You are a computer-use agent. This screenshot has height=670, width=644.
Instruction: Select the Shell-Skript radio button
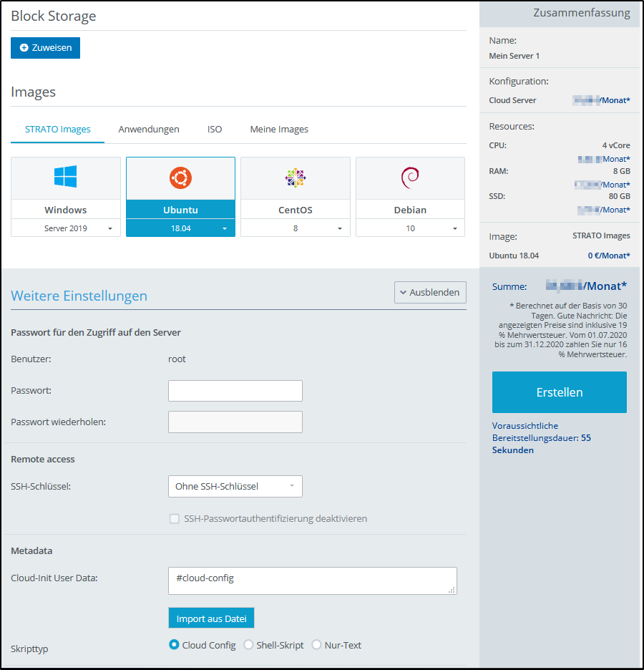point(249,644)
